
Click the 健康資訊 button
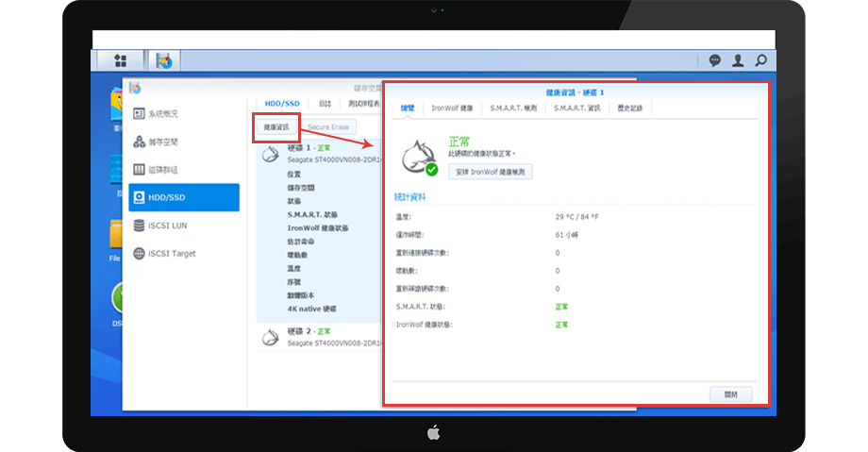tap(276, 127)
